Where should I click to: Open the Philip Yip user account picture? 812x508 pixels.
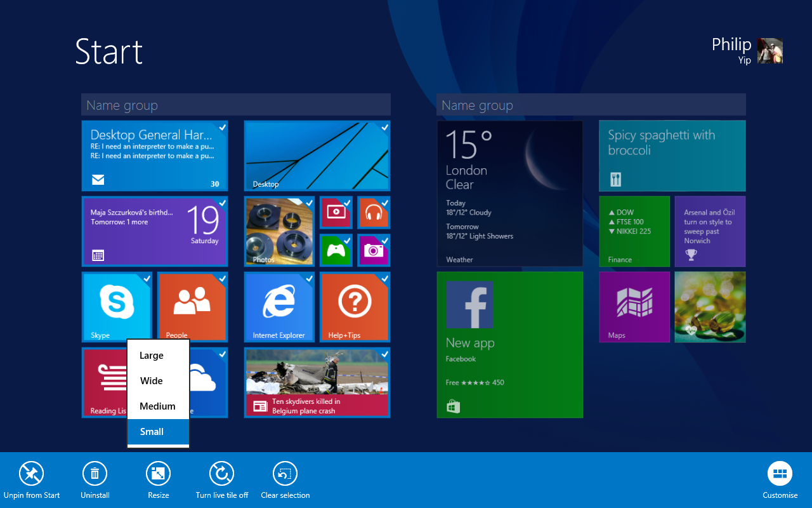(x=770, y=51)
